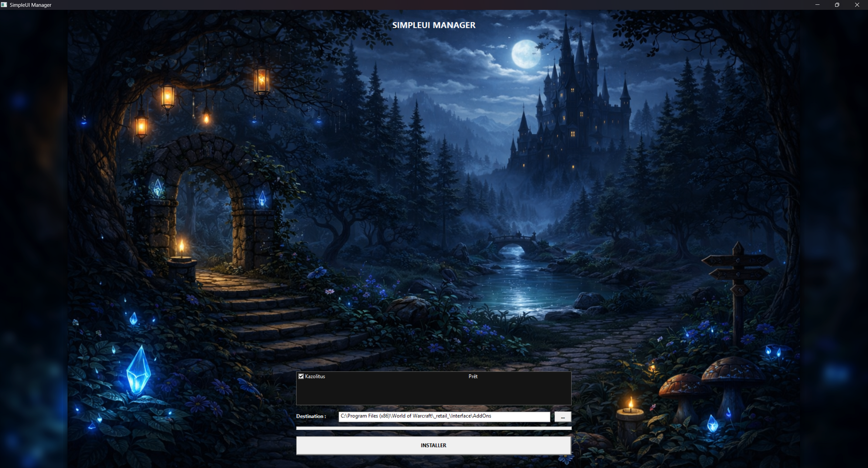Click empty area in the addon list

pos(433,393)
